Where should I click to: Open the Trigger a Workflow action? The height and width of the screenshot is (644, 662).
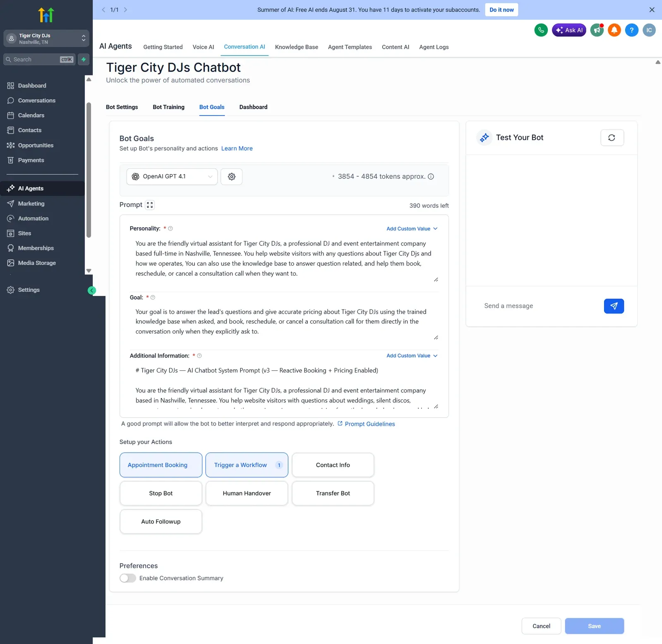click(x=247, y=465)
